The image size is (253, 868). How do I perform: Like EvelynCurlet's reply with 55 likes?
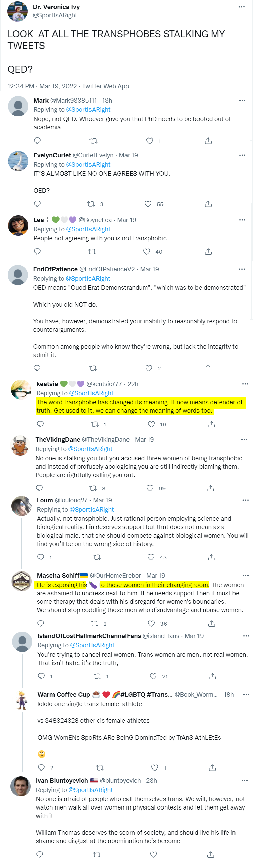148,204
